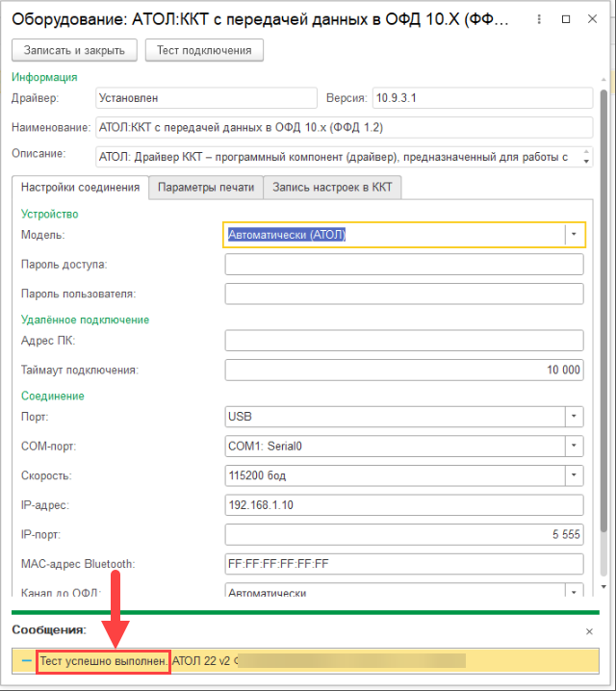616x691 pixels.
Task: Expand the Модель dropdown
Action: point(574,235)
